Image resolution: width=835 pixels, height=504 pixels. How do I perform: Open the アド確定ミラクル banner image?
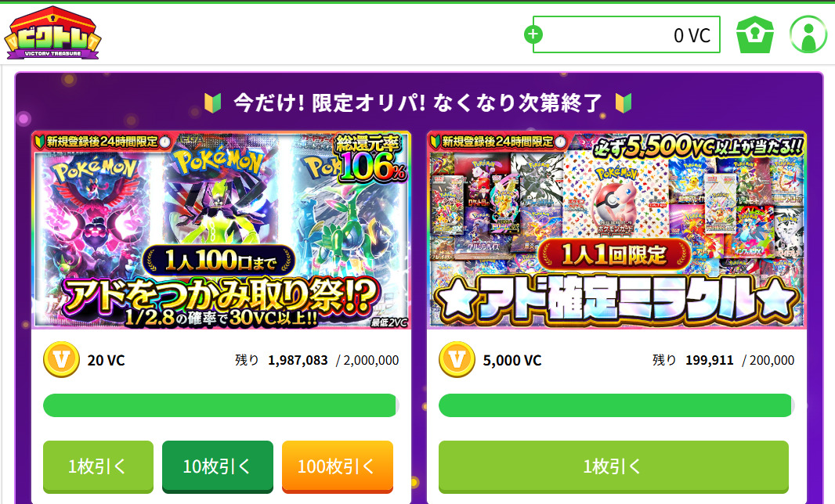pyautogui.click(x=616, y=230)
